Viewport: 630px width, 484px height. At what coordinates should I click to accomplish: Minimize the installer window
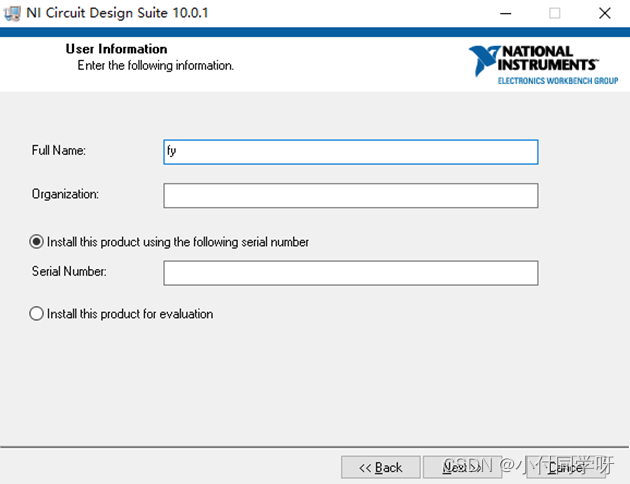click(505, 13)
